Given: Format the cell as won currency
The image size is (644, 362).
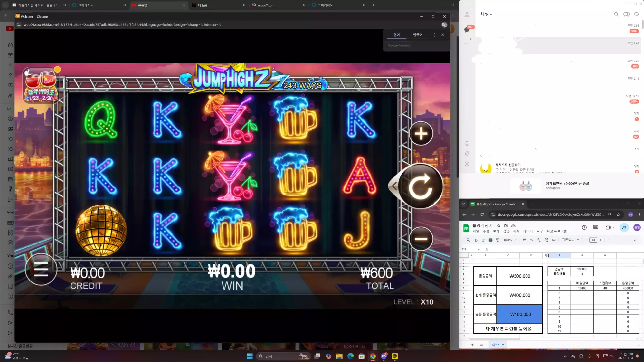Looking at the screenshot, I should click(524, 240).
